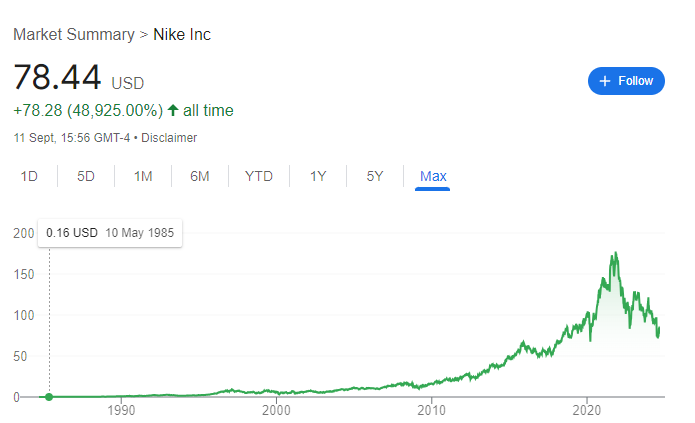Click the stock price peak on chart
695x423 pixels.
[x=614, y=253]
